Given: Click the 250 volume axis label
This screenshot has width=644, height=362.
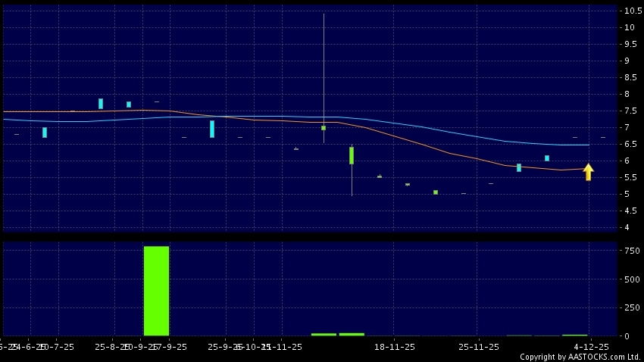Looking at the screenshot, I should 632,307.
